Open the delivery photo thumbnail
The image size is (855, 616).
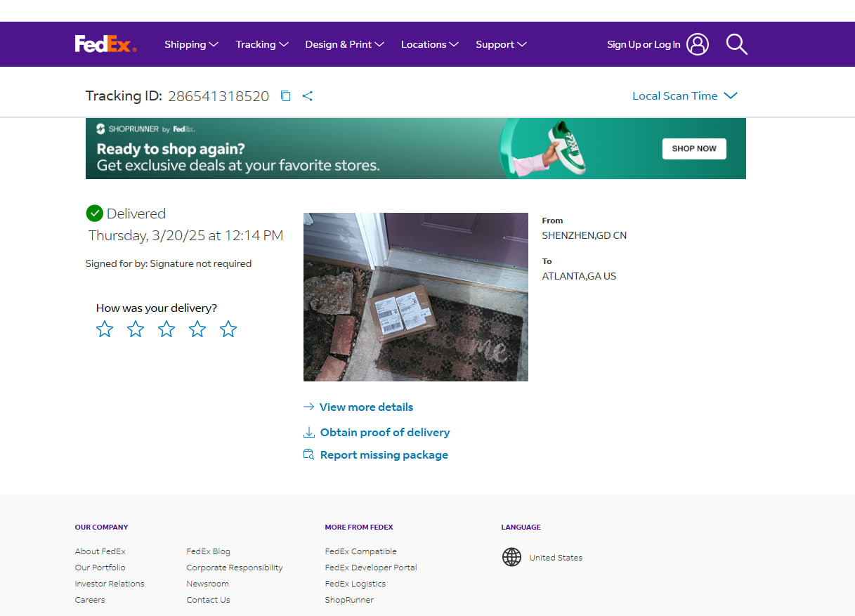pyautogui.click(x=415, y=297)
